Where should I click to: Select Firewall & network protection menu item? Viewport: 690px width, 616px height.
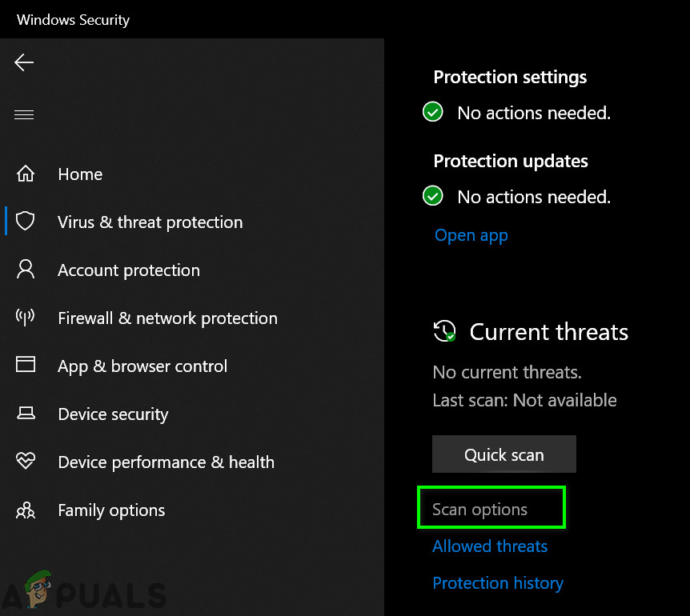167,318
